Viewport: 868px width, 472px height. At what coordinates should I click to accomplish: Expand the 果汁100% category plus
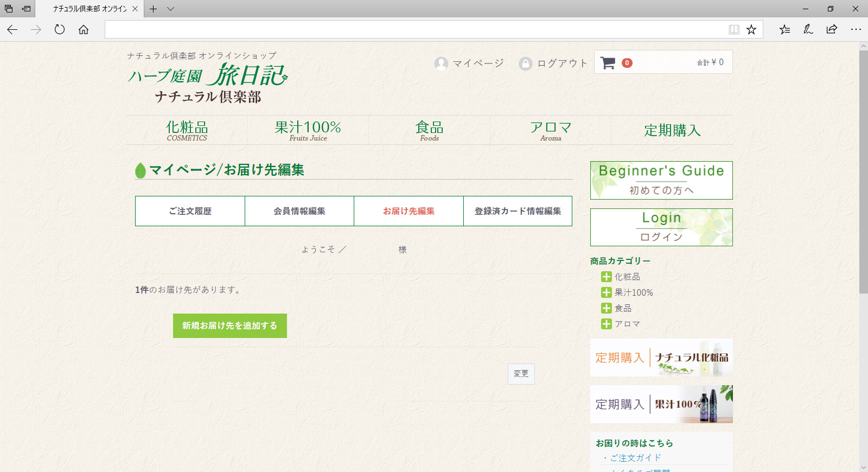pos(606,292)
